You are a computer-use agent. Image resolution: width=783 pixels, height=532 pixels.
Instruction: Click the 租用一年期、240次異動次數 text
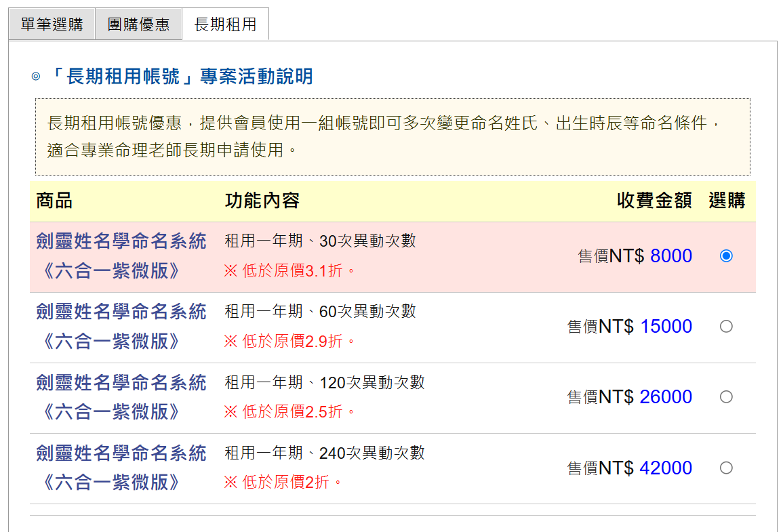325,453
